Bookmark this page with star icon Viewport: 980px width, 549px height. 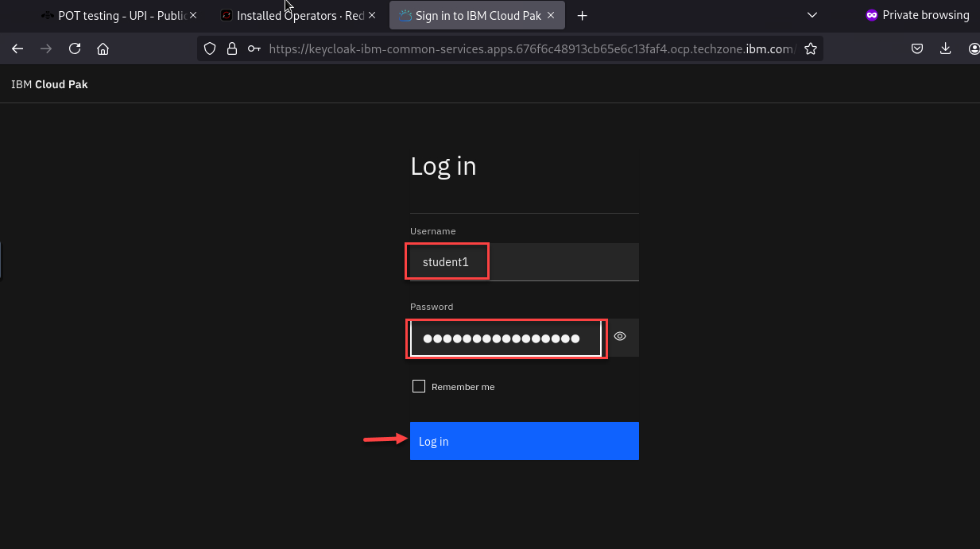click(810, 48)
